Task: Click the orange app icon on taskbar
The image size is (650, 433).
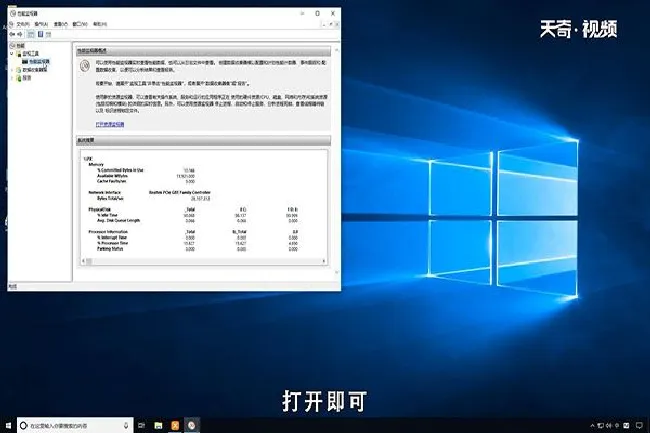Action: (175, 425)
